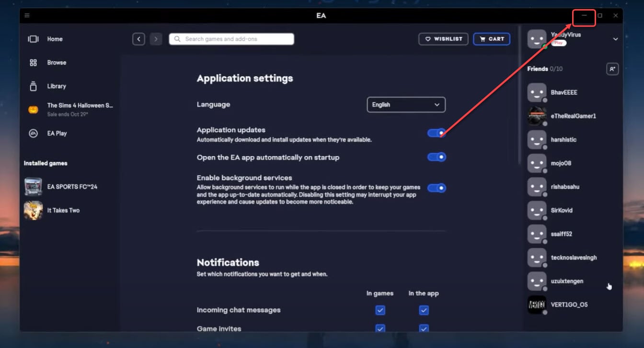
Task: Click the settings page vertical scrollbar
Action: tap(519, 96)
